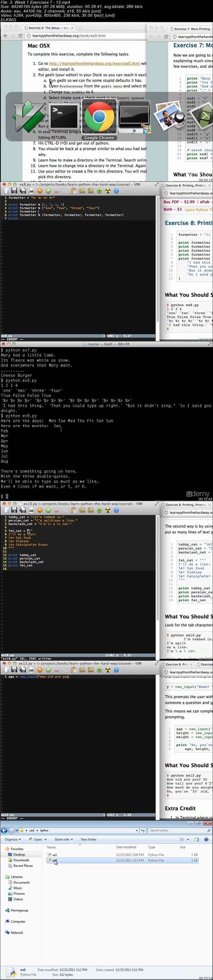
Task: Click radioactive make icon in ex10.py VIM toolbar
Action: click(x=108, y=510)
